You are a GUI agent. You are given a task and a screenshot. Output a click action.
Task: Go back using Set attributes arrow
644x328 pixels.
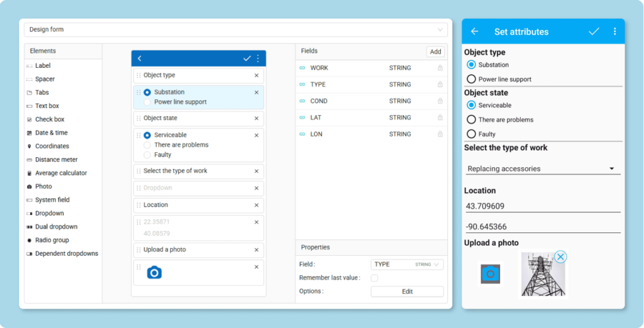coord(474,31)
